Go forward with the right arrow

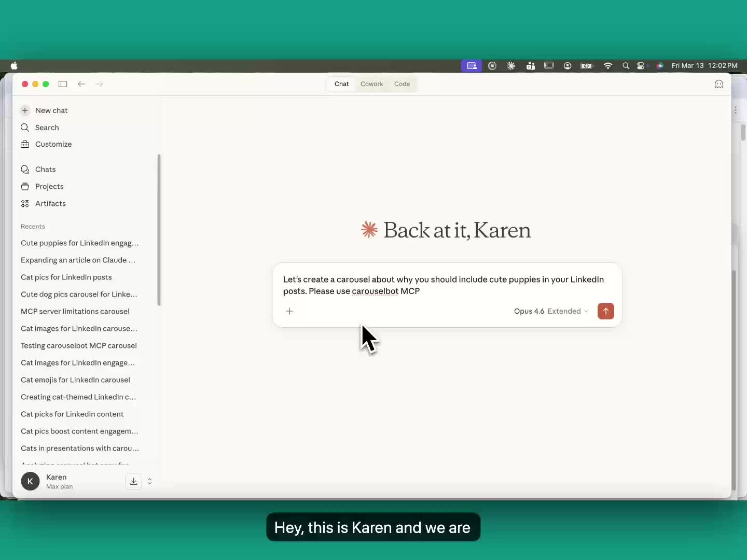click(99, 84)
